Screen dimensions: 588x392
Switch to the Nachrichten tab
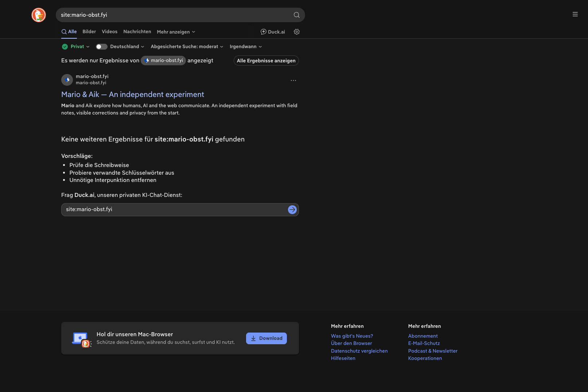click(x=137, y=32)
